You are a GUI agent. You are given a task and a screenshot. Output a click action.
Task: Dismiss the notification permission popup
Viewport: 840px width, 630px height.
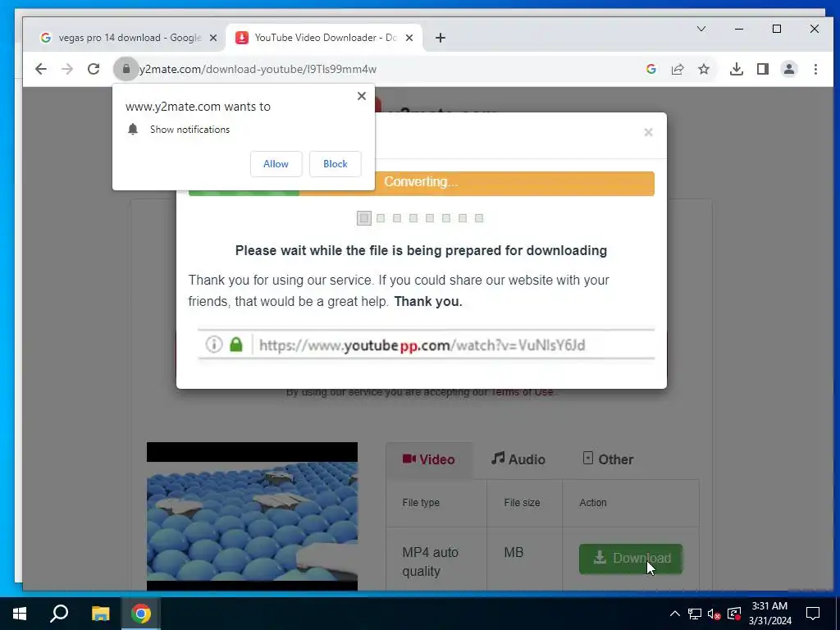(x=362, y=96)
